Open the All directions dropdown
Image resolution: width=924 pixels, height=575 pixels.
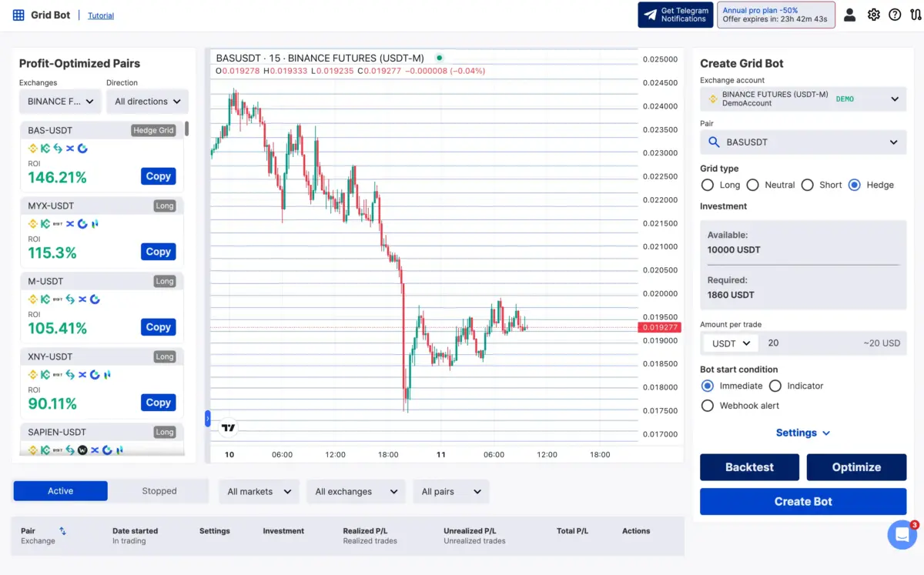147,101
